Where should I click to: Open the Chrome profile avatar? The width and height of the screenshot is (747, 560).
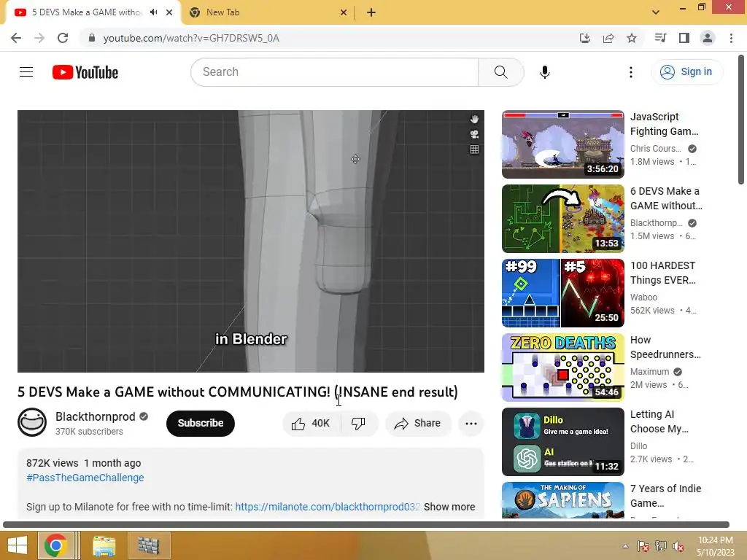click(x=708, y=38)
